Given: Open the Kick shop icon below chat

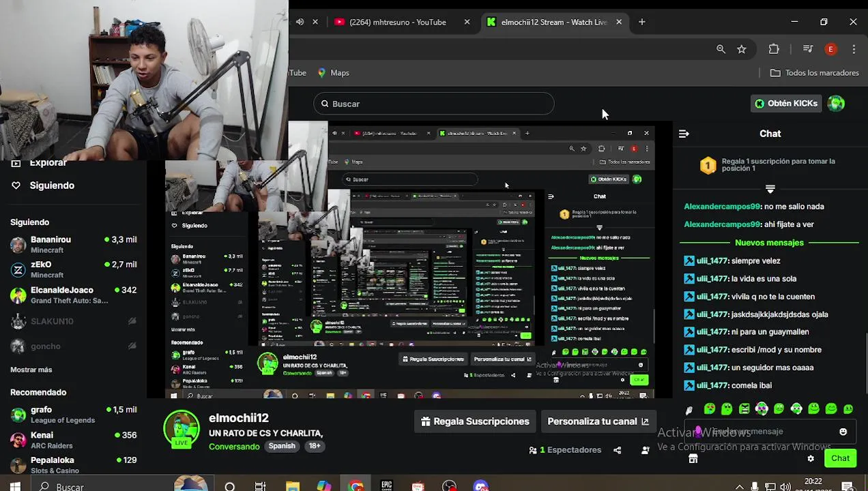Looking at the screenshot, I should 693,459.
